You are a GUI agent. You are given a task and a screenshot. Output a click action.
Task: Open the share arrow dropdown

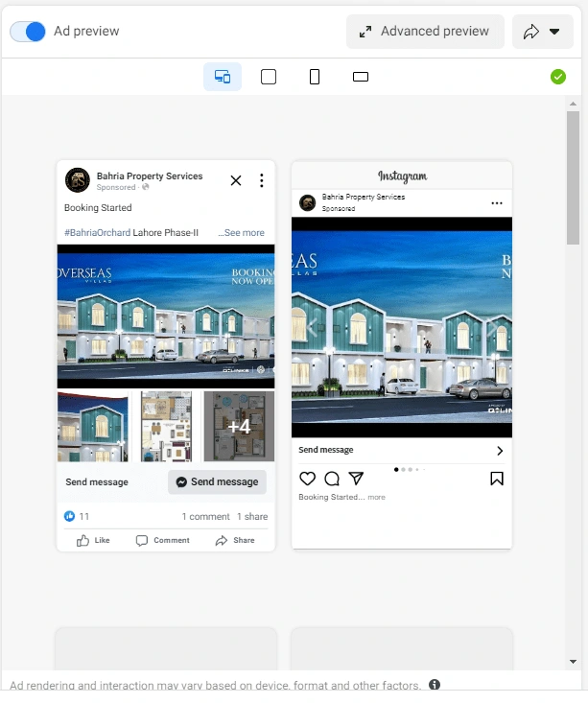click(x=542, y=32)
